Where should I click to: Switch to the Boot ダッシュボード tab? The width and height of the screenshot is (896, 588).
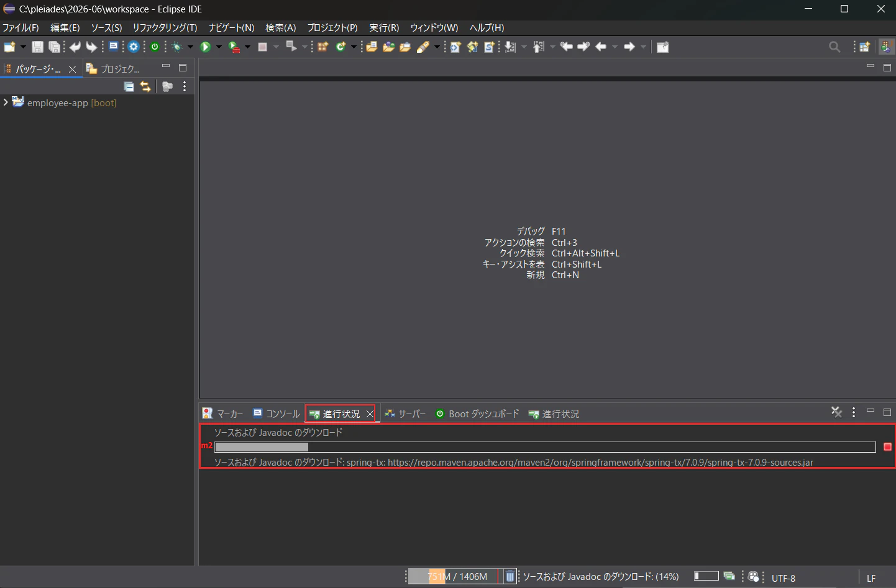tap(477, 414)
